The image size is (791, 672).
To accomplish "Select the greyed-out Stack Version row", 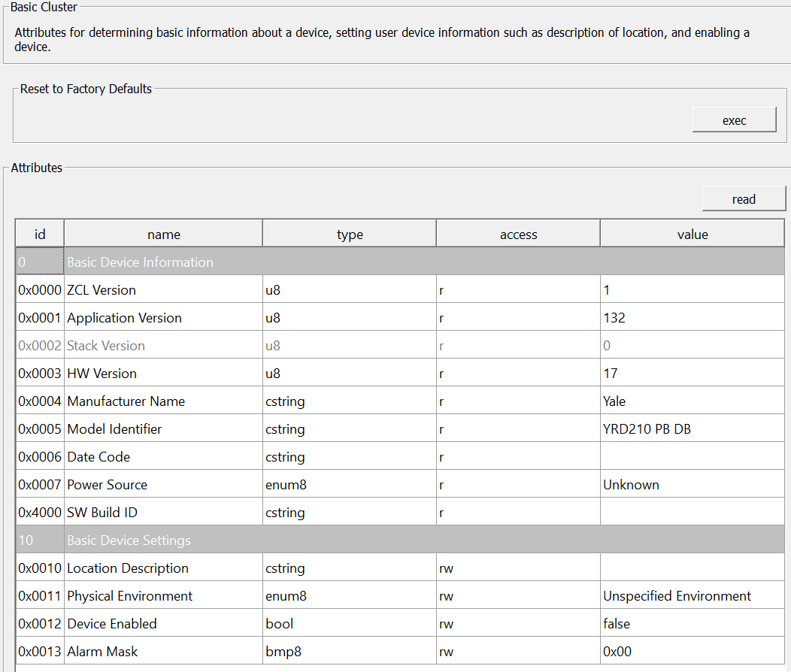I will pos(400,345).
